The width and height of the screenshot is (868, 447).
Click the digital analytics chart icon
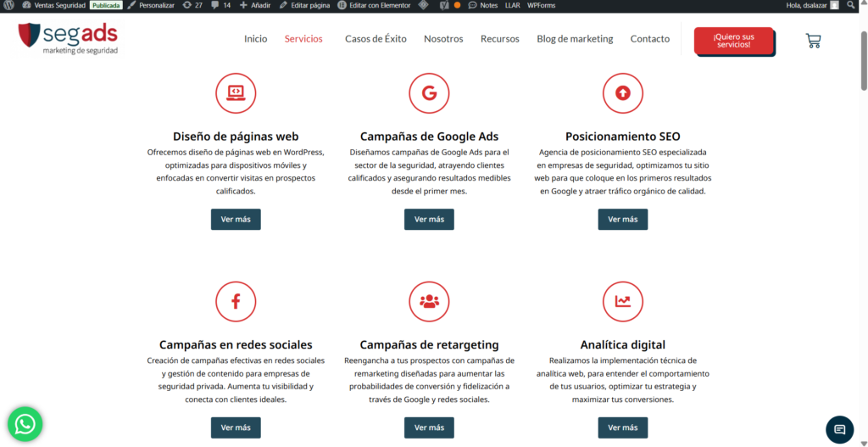tap(622, 301)
